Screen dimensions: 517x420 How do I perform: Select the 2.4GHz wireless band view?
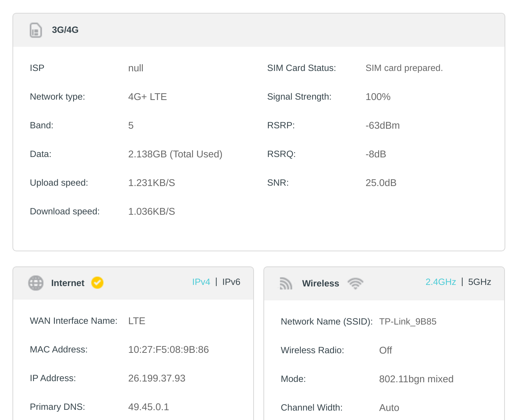(440, 282)
